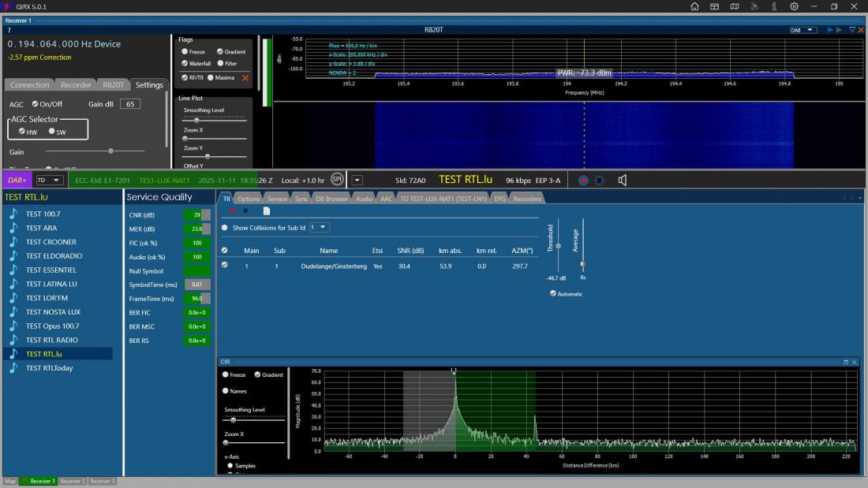Click the window layout icon in title bar

(x=715, y=6)
